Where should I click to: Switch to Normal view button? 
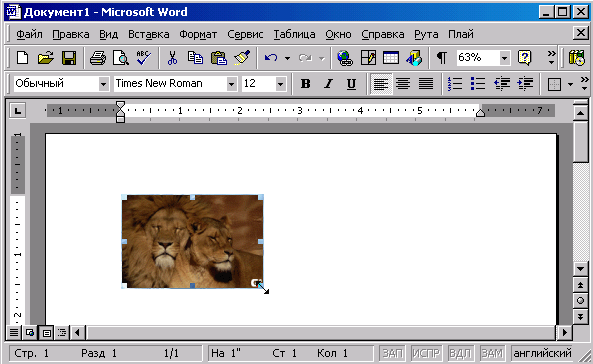pyautogui.click(x=14, y=333)
